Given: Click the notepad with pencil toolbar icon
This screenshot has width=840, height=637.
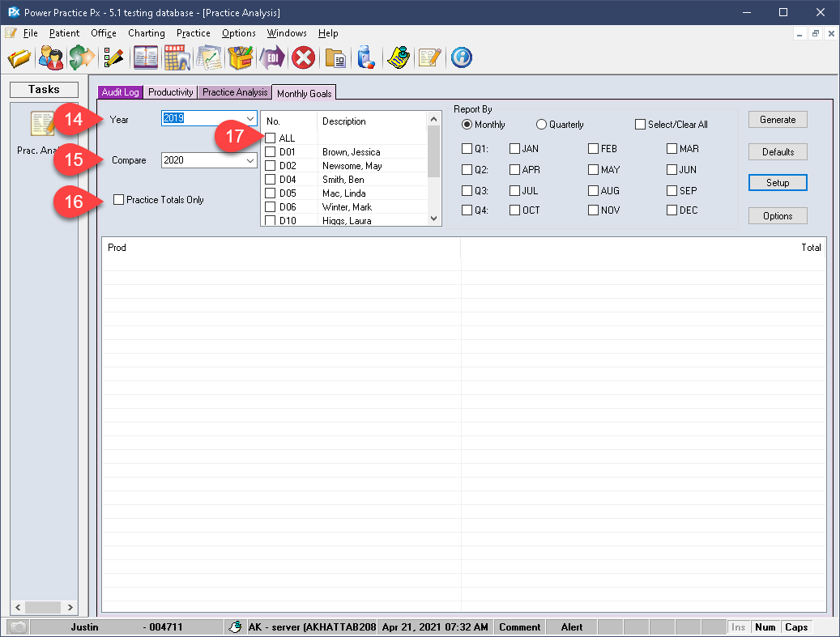Looking at the screenshot, I should (x=429, y=57).
